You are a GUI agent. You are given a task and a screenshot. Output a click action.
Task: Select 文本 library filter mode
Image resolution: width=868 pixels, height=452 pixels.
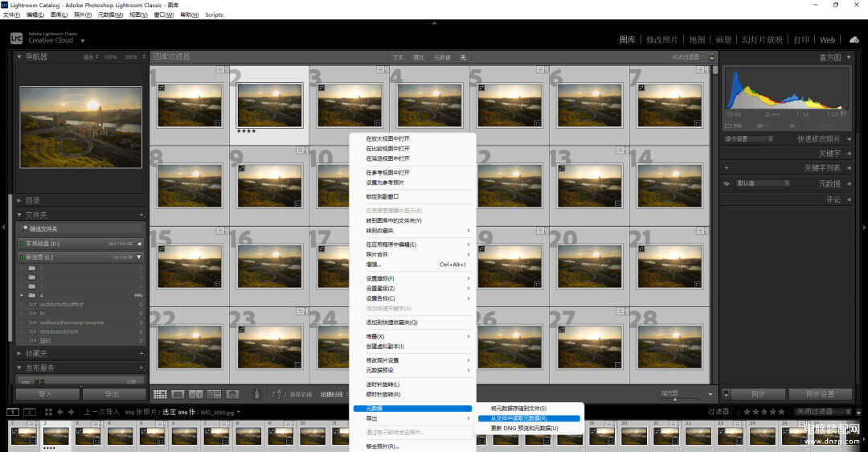click(x=398, y=57)
